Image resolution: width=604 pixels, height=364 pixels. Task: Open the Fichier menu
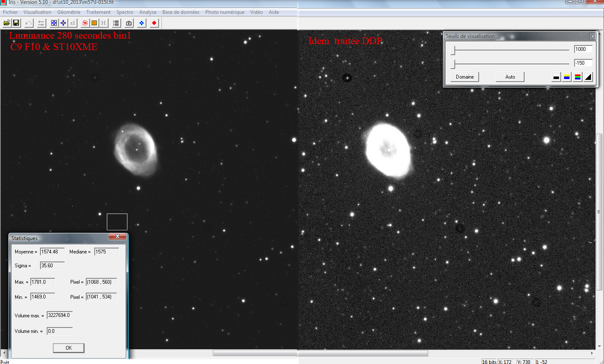click(x=11, y=12)
